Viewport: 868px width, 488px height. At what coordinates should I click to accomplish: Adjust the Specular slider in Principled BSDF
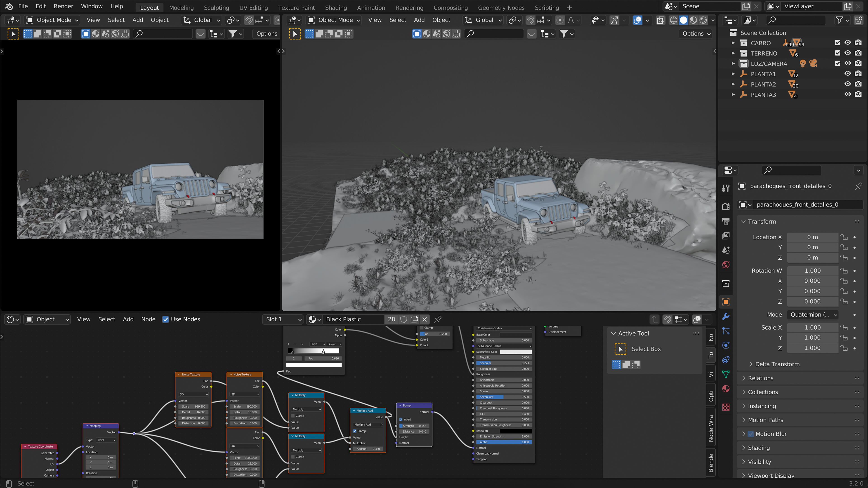tap(504, 363)
